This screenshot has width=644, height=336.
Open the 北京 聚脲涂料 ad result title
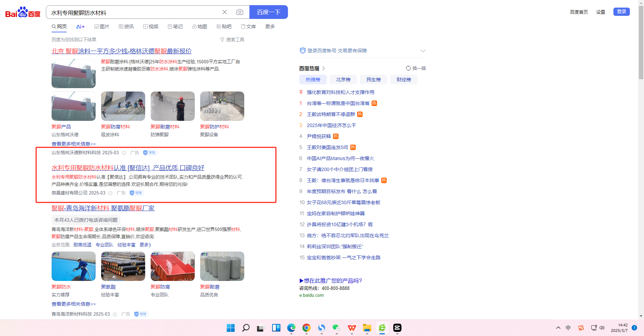[x=121, y=51]
